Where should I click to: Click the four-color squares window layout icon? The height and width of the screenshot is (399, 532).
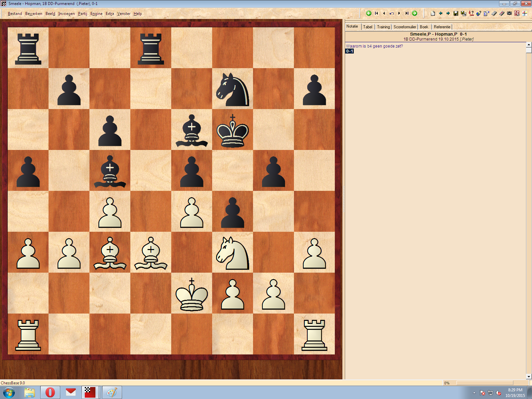525,13
